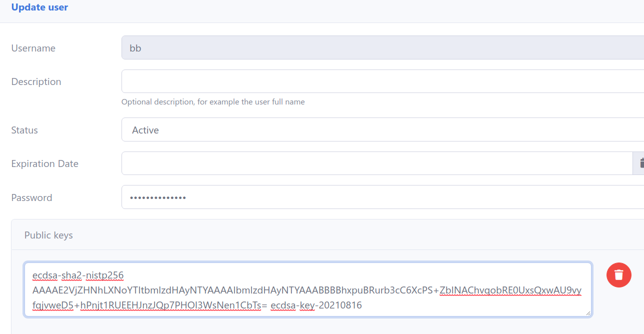Focus the Description input field
The height and width of the screenshot is (334, 644).
(x=350, y=81)
